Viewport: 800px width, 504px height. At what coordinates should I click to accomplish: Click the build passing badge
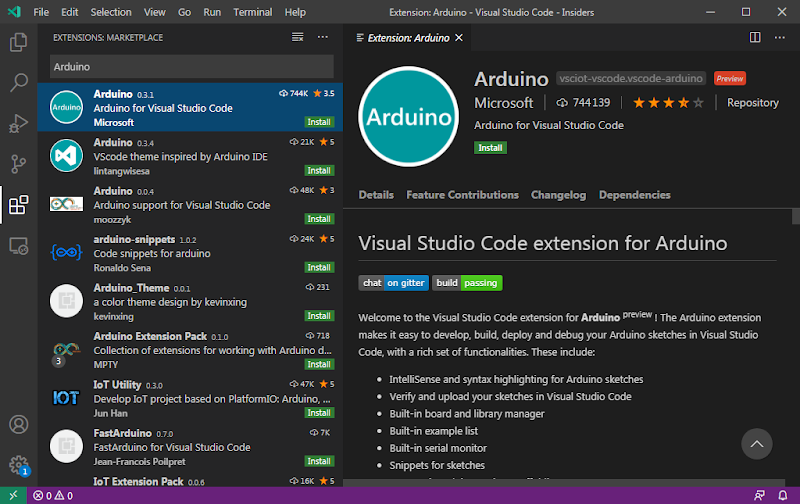point(467,283)
